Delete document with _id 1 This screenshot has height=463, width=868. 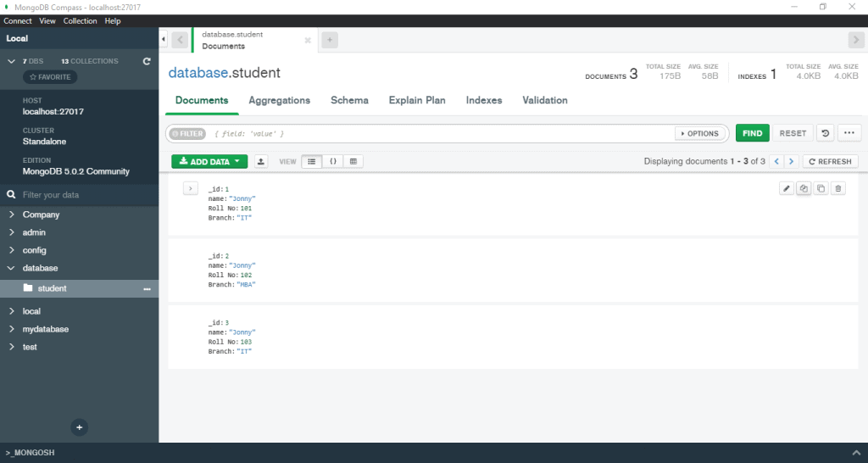838,188
